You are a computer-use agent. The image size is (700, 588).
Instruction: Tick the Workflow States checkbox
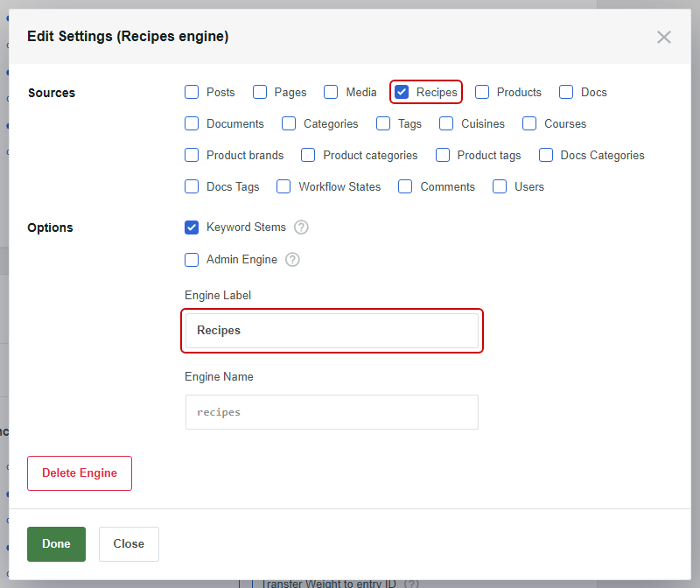click(283, 186)
